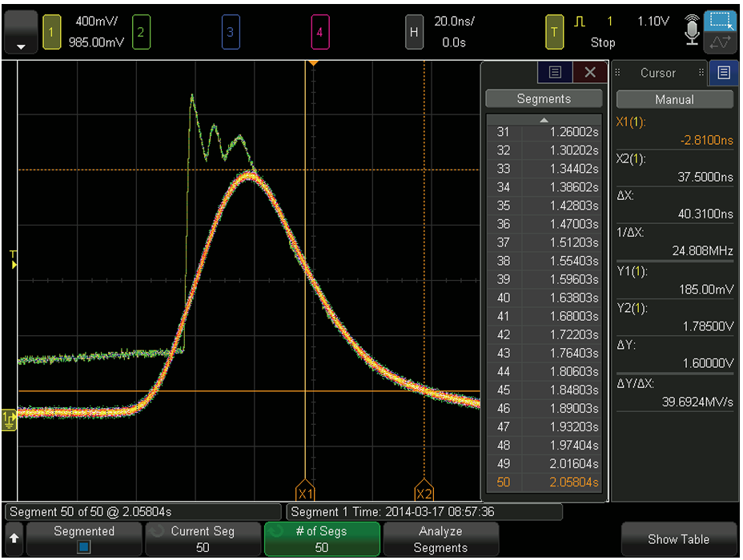Open the Segments panel menu icon
The height and width of the screenshot is (560, 743).
click(x=555, y=73)
